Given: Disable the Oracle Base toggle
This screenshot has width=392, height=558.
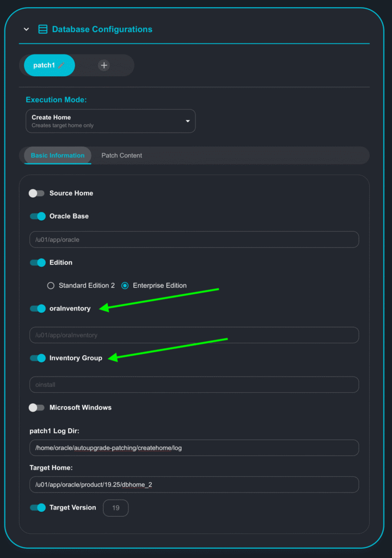Looking at the screenshot, I should [x=38, y=216].
